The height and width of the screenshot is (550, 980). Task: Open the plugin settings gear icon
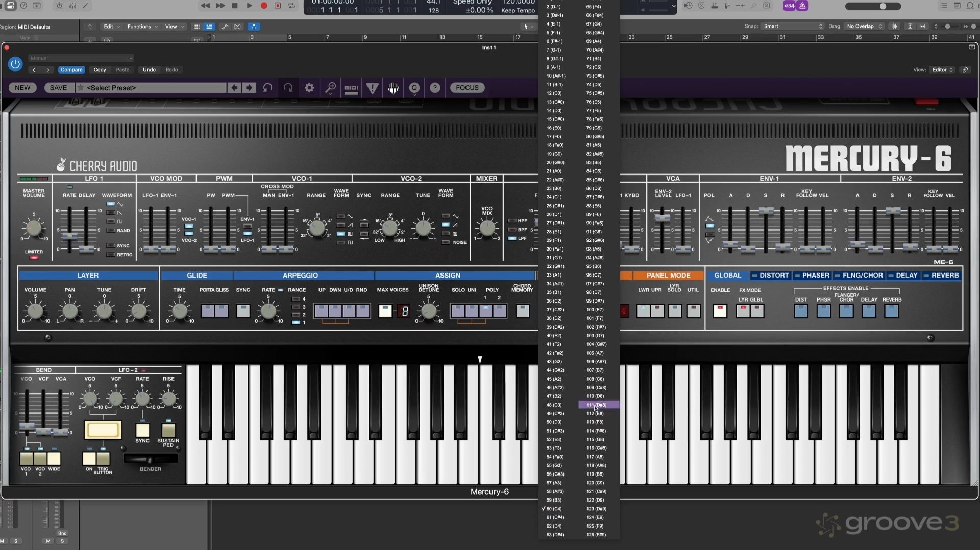309,88
